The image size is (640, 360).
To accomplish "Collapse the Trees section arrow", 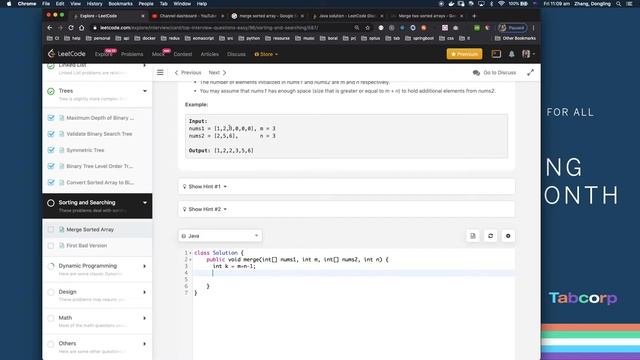I will pos(145,91).
